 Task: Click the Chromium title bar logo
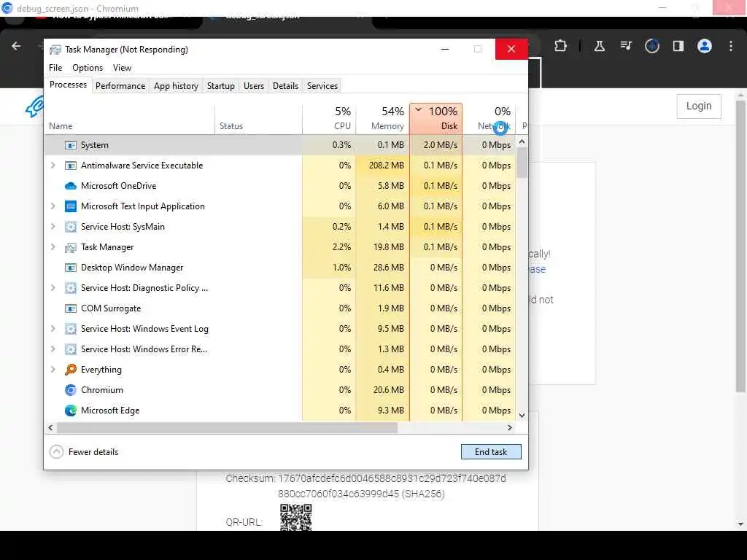coord(7,8)
